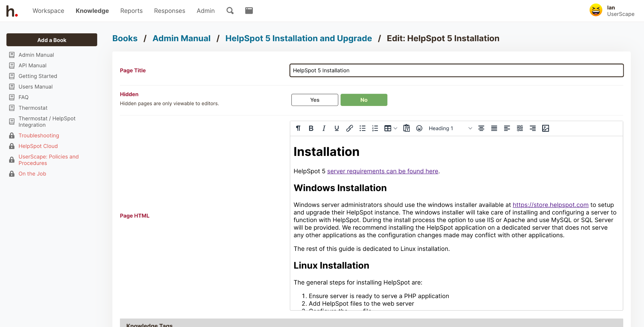
Task: Click the user avatar emoji icon
Action: click(x=596, y=10)
